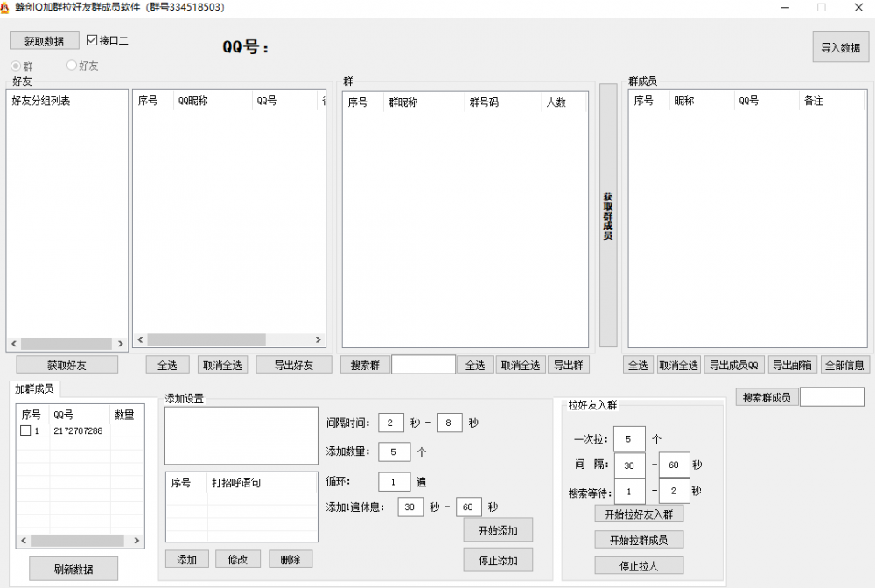This screenshot has height=588, width=875.
Task: Click the 数量 column header in 加群成员
Action: click(127, 415)
